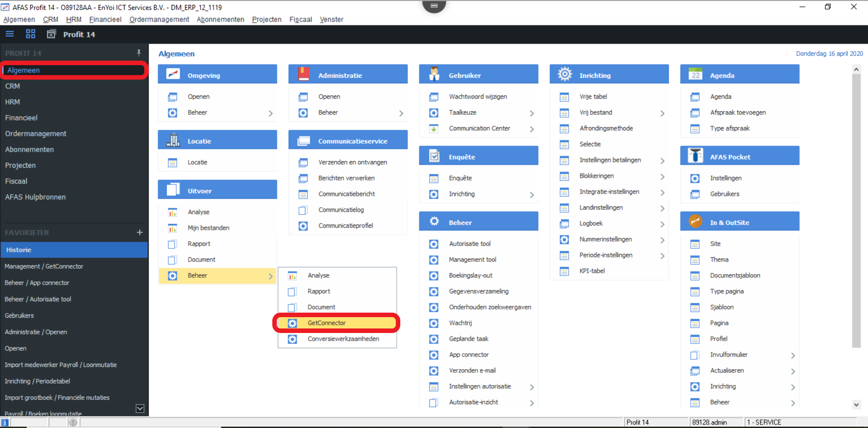Expand the Vrij bestand submenu arrow
The image size is (868, 428).
coord(662,113)
